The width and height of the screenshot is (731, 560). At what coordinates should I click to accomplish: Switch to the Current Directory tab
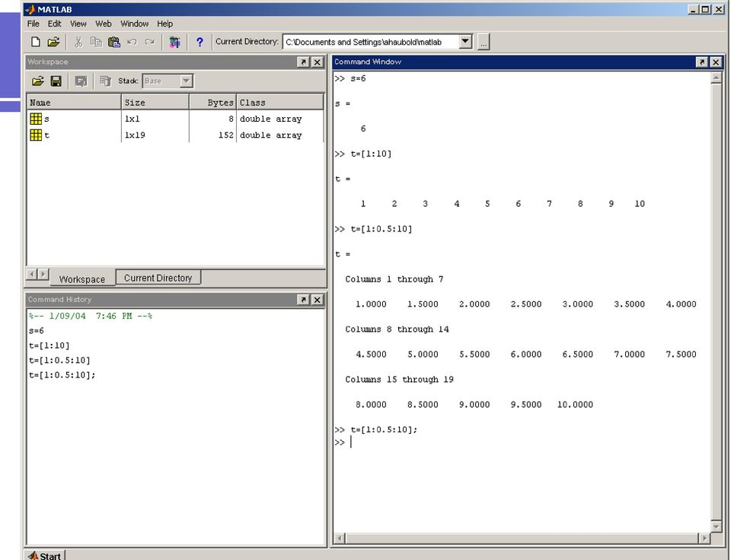pos(158,278)
